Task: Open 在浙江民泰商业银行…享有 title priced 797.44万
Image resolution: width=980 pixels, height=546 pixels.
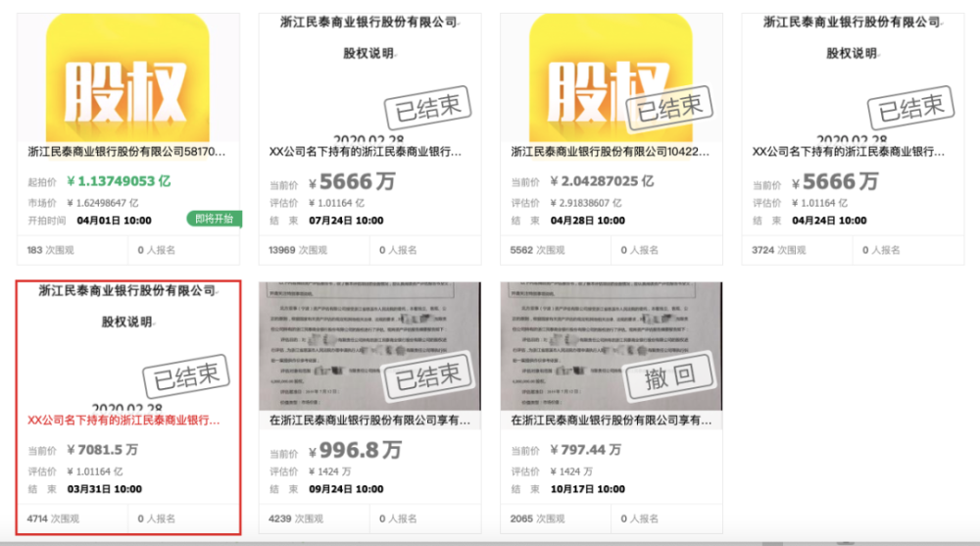Action: point(612,421)
